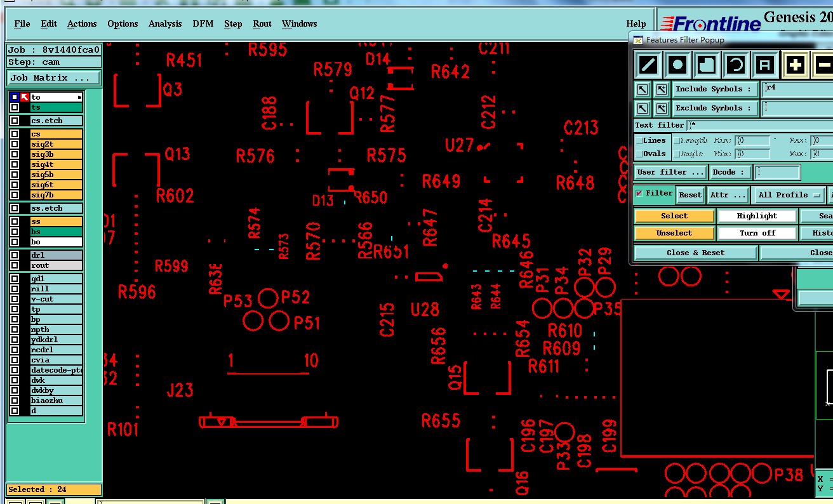Image resolution: width=833 pixels, height=504 pixels.
Task: Click the Highlight button
Action: [x=757, y=216]
